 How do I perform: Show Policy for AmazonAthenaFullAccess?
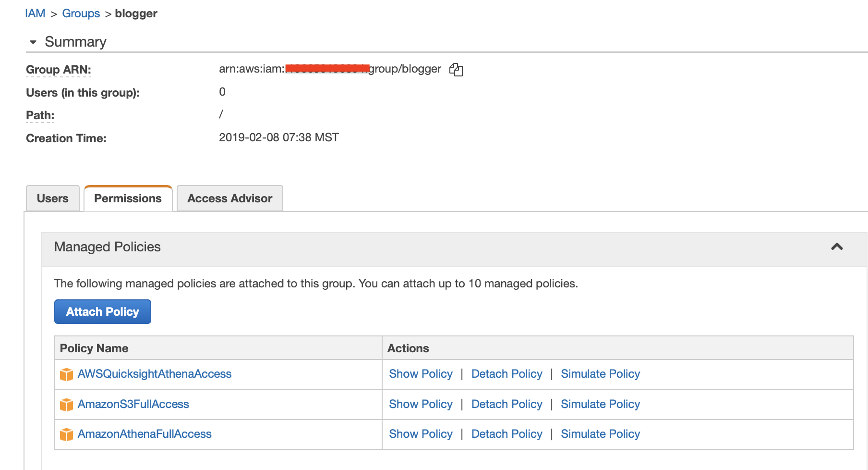click(421, 434)
